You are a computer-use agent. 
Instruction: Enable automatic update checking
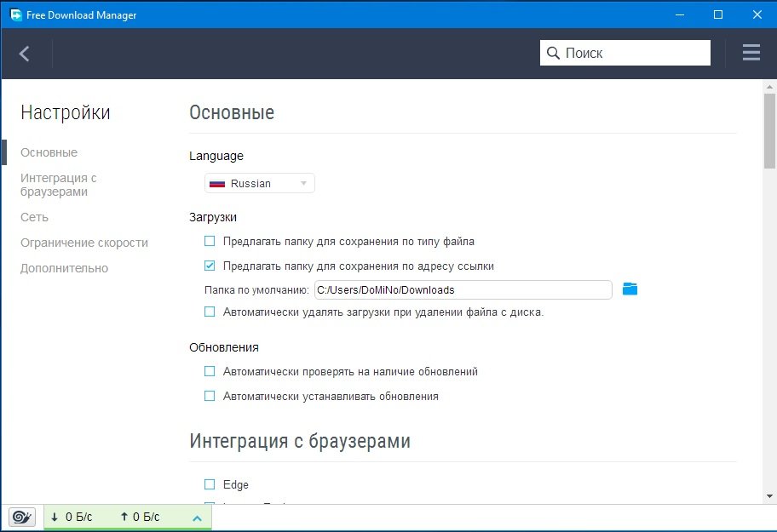coord(210,371)
